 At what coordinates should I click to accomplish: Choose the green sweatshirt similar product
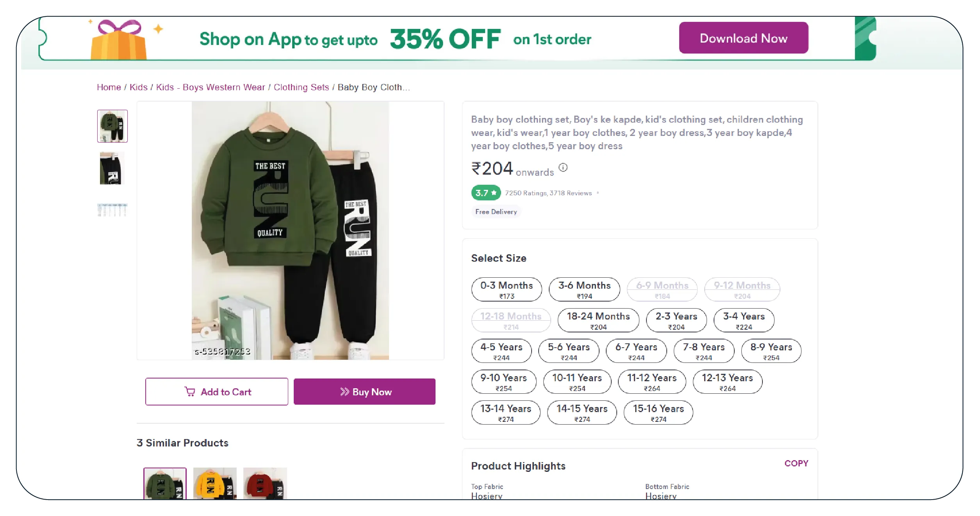coord(165,484)
